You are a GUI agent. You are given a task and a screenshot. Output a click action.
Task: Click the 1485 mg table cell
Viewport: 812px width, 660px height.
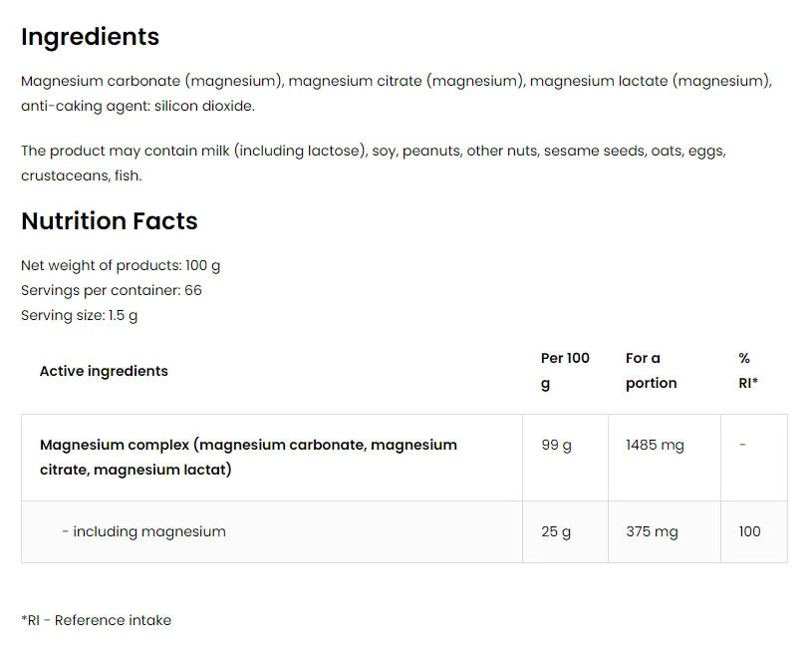click(x=655, y=445)
